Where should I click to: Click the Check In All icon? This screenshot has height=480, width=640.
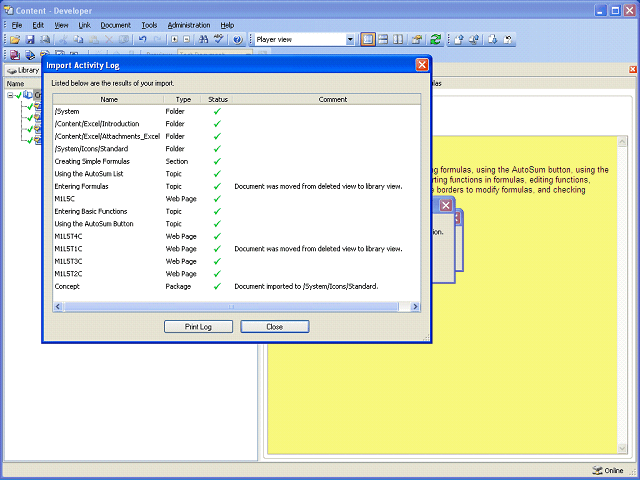[x=474, y=40]
